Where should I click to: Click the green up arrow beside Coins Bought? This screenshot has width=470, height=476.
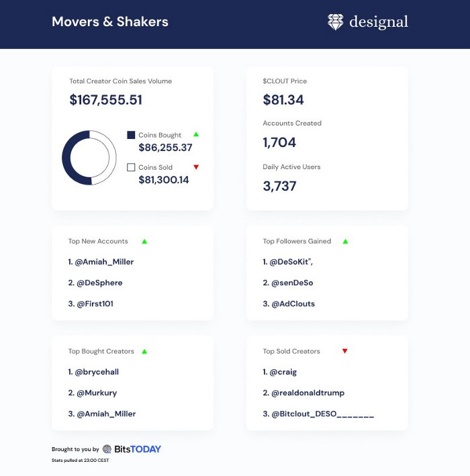tap(196, 134)
